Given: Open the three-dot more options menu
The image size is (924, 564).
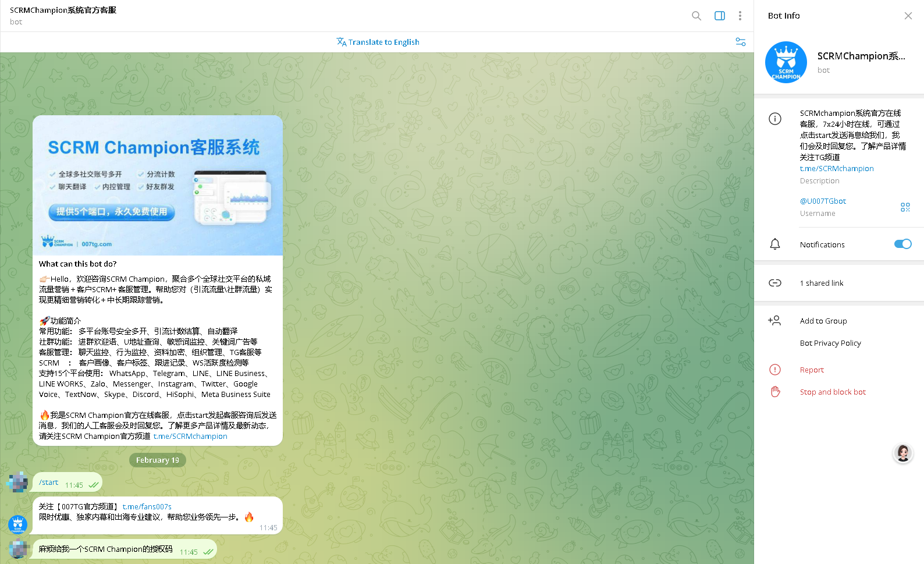Looking at the screenshot, I should pos(740,16).
